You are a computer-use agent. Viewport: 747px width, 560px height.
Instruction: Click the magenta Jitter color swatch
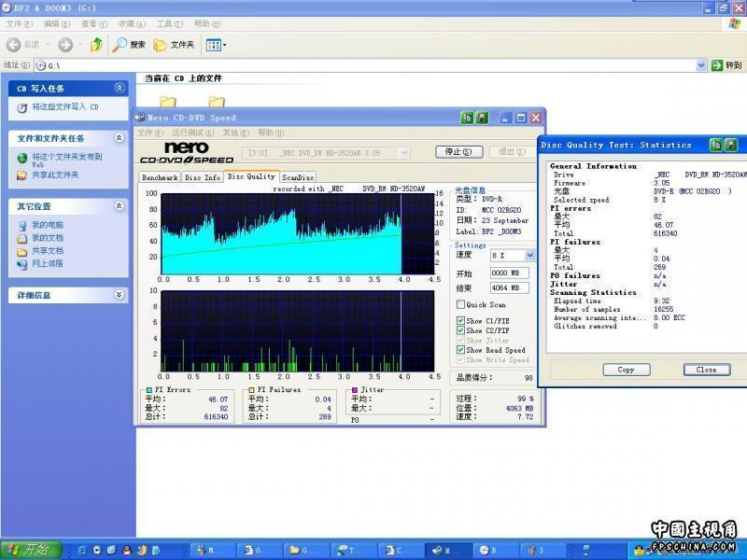pos(355,390)
